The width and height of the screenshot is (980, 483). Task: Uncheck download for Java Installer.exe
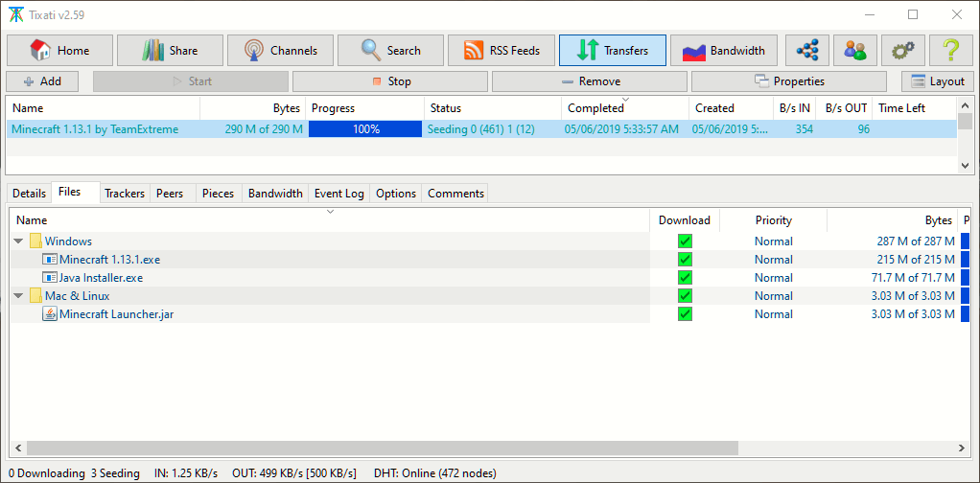(685, 277)
